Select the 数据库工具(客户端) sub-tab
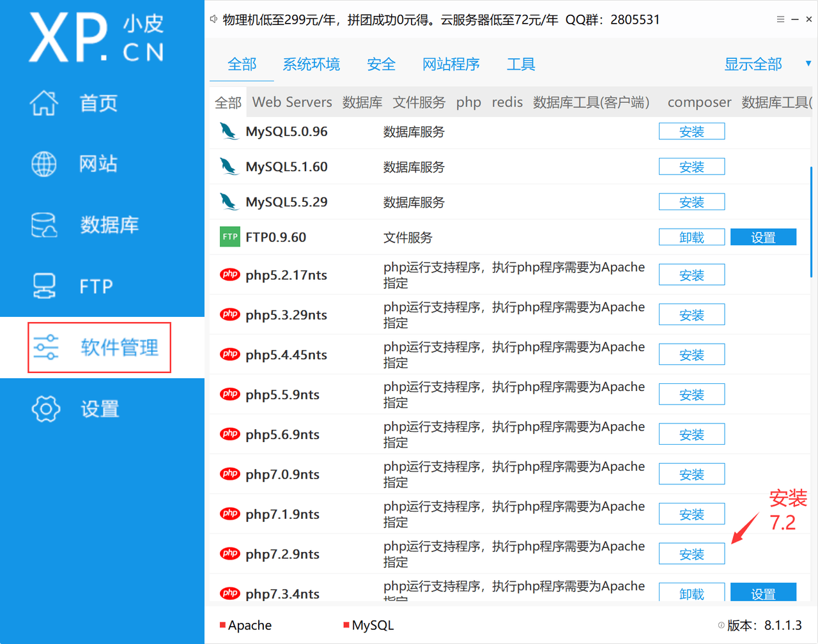 [x=591, y=102]
